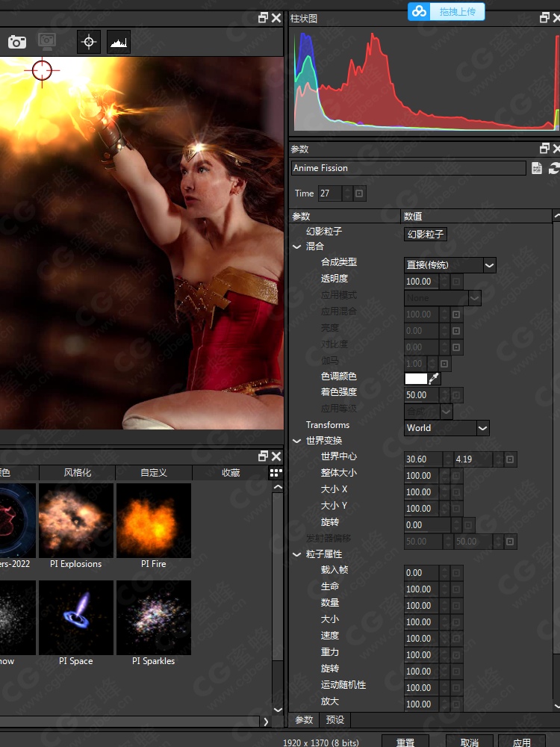Screen dimensions: 560x747
Task: Click the refresh icon next to emitter name
Action: point(554,168)
